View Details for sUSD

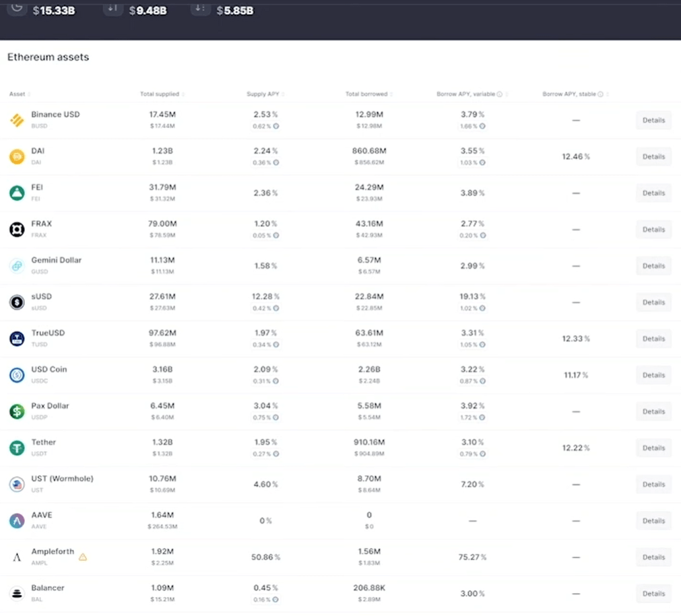pyautogui.click(x=653, y=302)
